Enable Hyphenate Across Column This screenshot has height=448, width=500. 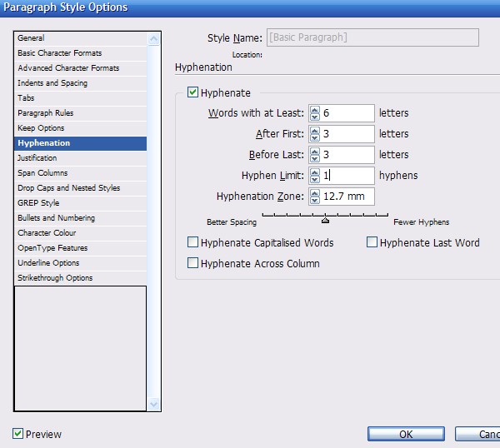pyautogui.click(x=192, y=263)
